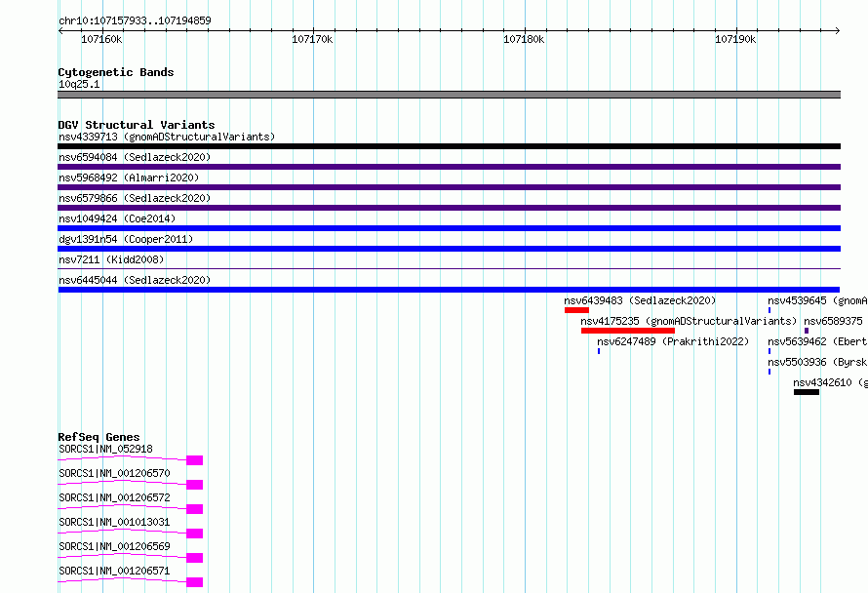Select SORCS1|NM_001206571 transcript label

click(114, 571)
